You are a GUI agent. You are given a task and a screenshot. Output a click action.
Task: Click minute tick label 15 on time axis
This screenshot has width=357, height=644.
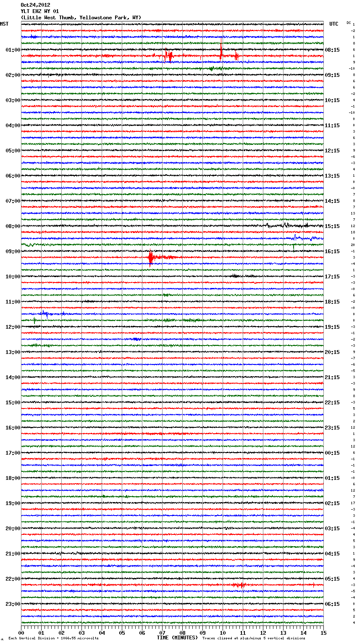323,633
